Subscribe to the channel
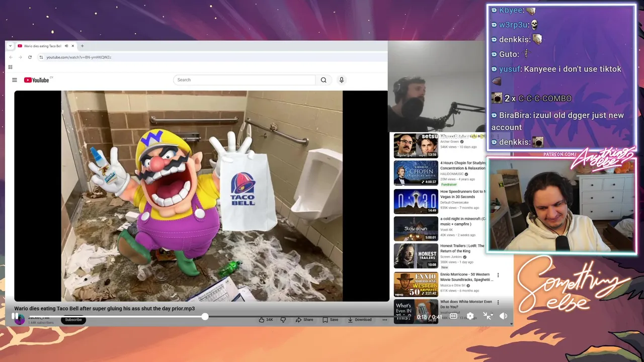Screen dimensions: 644x362 [x=73, y=320]
